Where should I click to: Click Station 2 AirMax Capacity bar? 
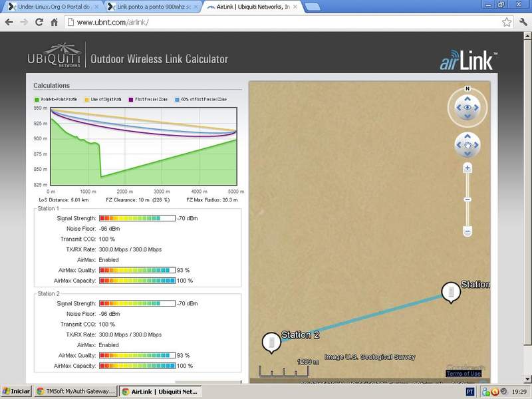tap(138, 366)
